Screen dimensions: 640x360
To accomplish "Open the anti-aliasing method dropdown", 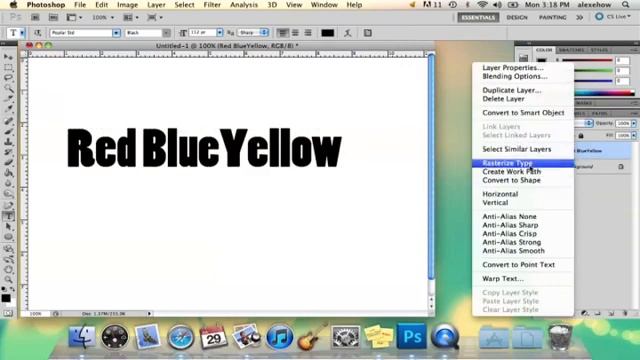I will [x=264, y=33].
